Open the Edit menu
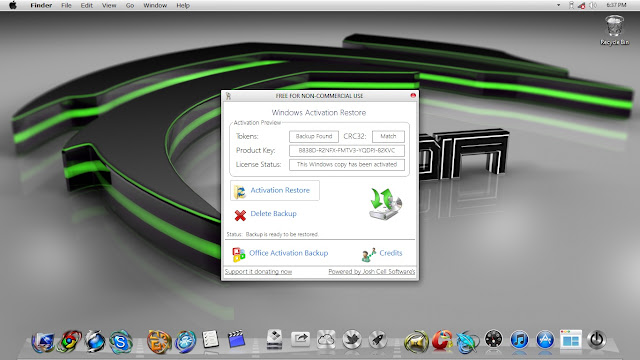Viewport: 640px width, 360px height. click(87, 5)
